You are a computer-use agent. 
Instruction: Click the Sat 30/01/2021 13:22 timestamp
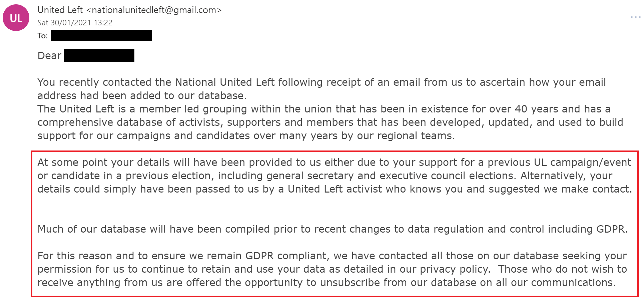75,23
